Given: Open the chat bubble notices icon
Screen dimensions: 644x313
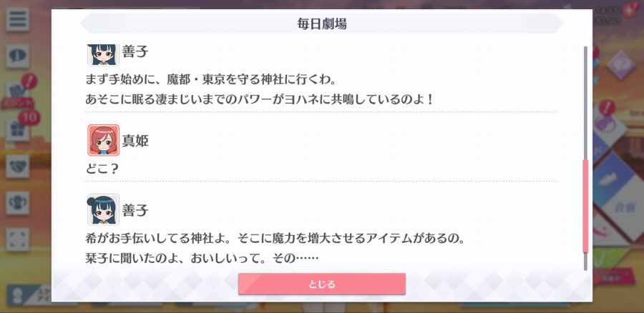Looking at the screenshot, I should (x=18, y=56).
